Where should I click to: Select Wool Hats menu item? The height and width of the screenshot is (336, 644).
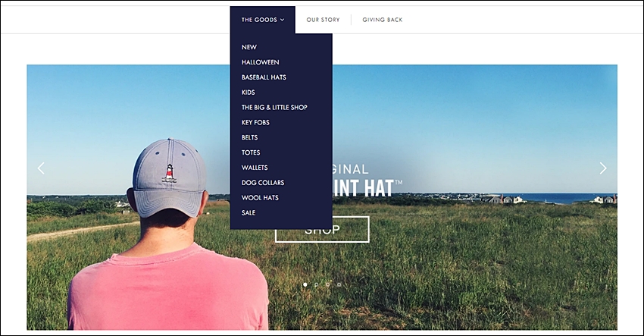(x=260, y=198)
